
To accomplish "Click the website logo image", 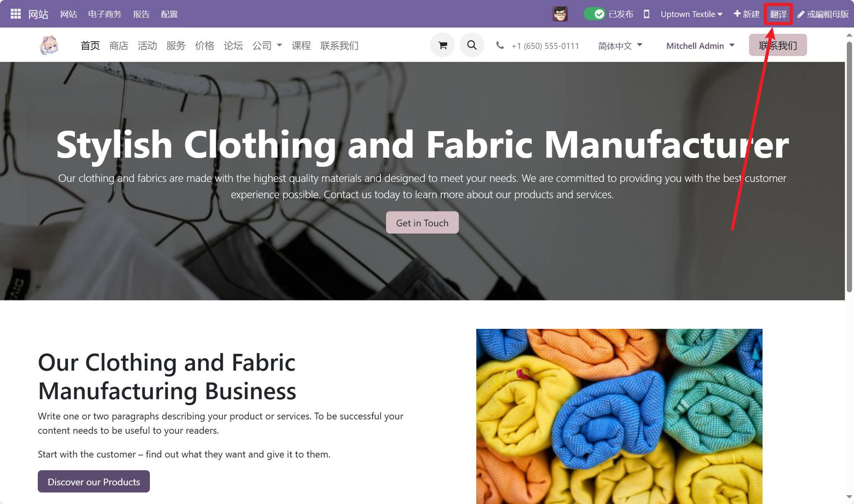I will [49, 45].
